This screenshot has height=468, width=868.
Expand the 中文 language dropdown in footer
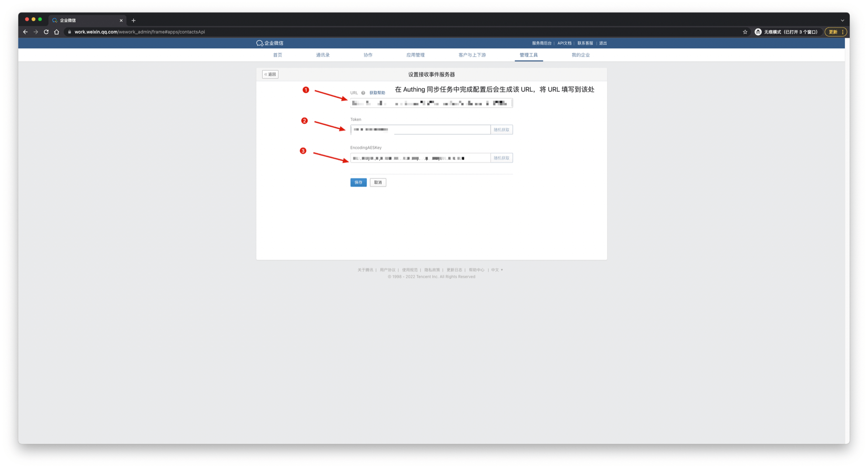click(497, 270)
